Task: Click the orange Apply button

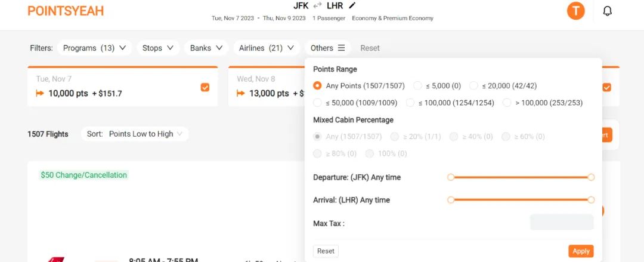Action: [581, 251]
